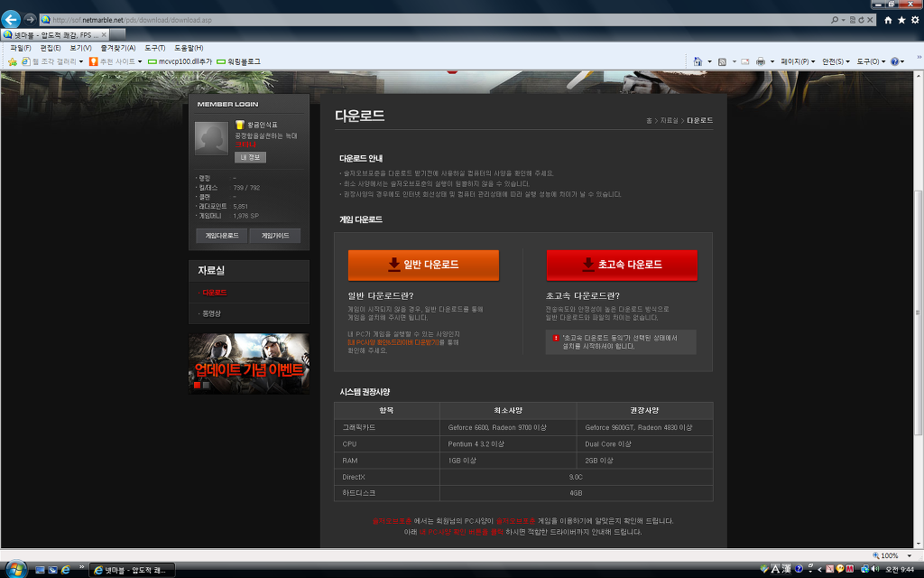Viewport: 924px width, 578px height.
Task: Click the IME Hanja (漢) icon
Action: pos(786,569)
